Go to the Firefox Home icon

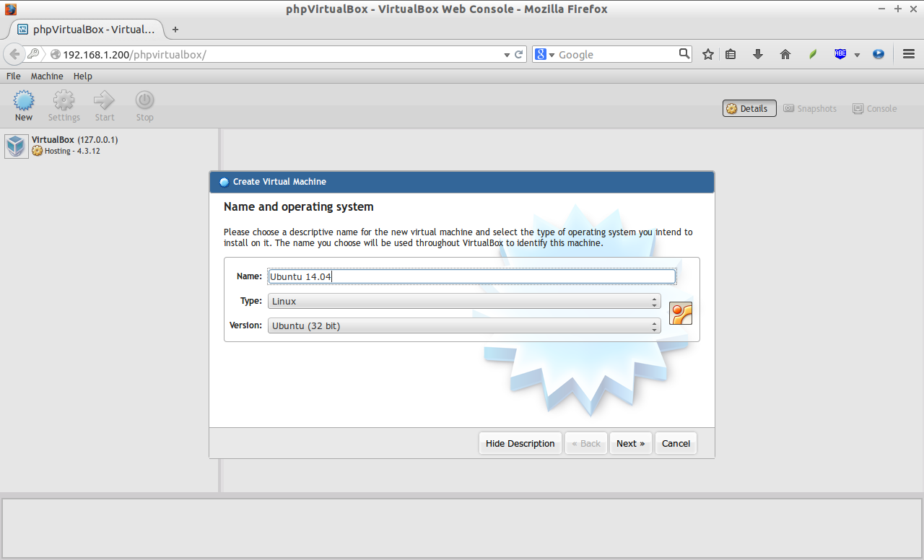[785, 54]
